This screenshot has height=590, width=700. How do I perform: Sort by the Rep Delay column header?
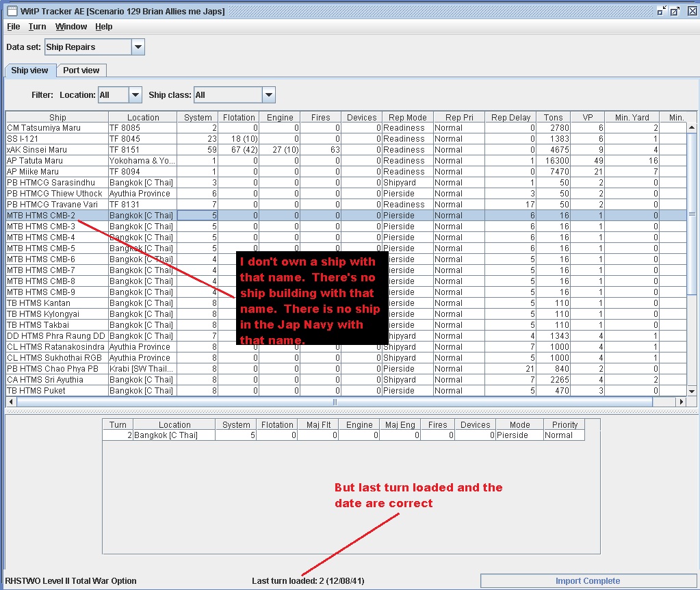[x=510, y=117]
